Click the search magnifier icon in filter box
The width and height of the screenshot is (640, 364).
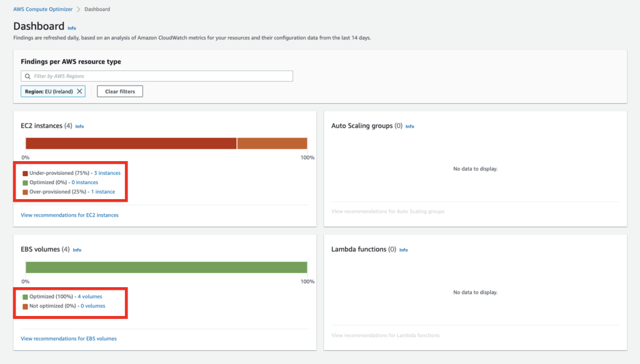[x=27, y=76]
